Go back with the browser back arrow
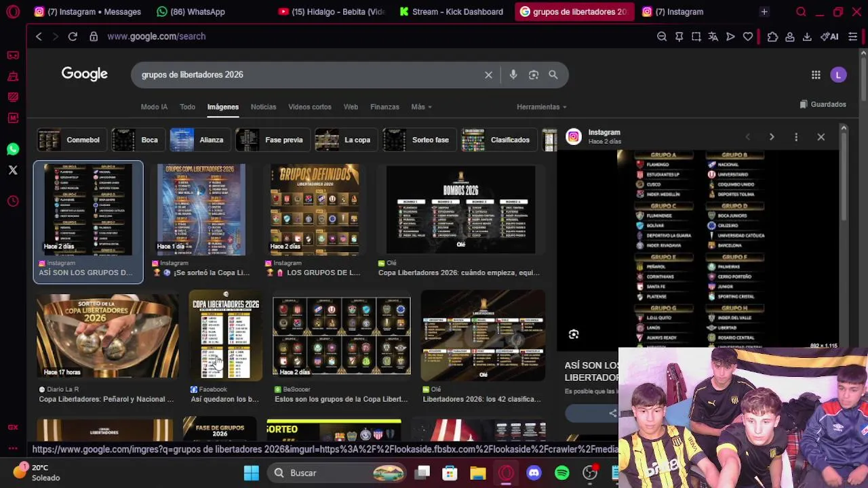868x488 pixels. click(39, 37)
